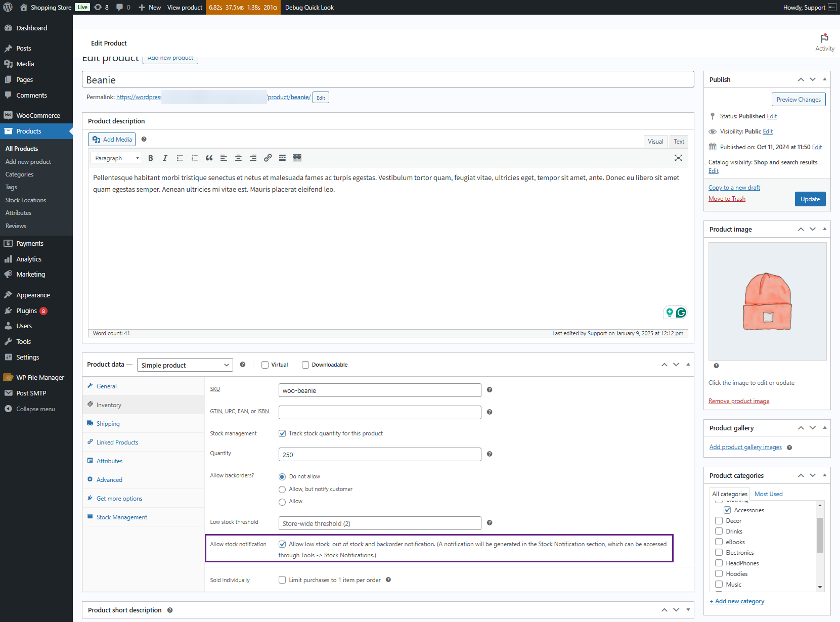The image size is (840, 622).
Task: Uncheck Track stock quantity for this product
Action: tap(282, 433)
